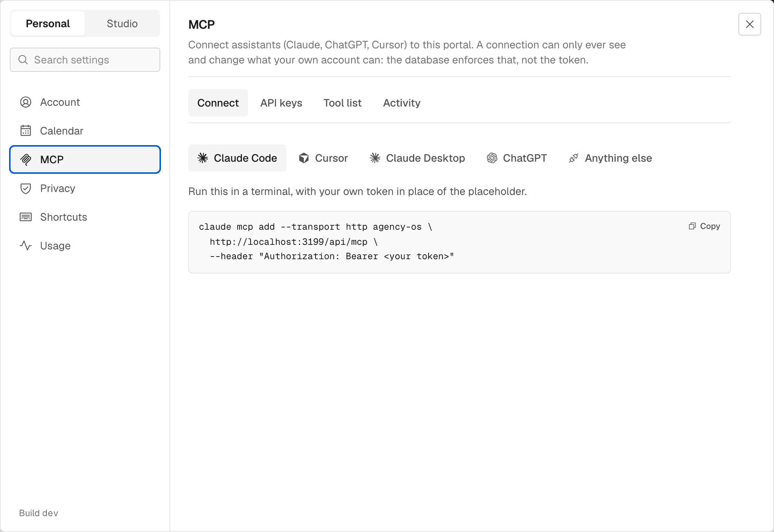Click the 'MCP' page heading
The width and height of the screenshot is (774, 532).
pyautogui.click(x=201, y=24)
